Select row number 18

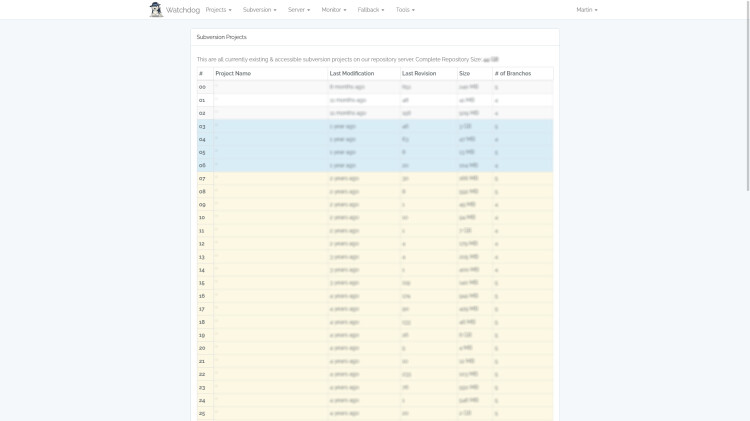pos(375,322)
